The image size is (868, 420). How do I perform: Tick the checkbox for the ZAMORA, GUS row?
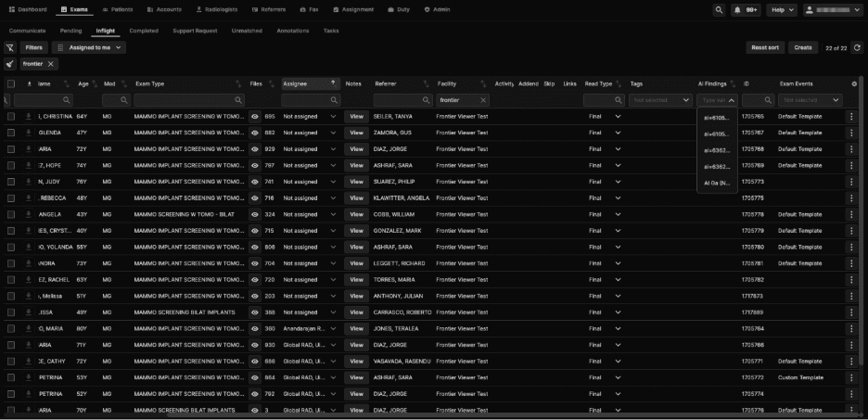pyautogui.click(x=11, y=133)
